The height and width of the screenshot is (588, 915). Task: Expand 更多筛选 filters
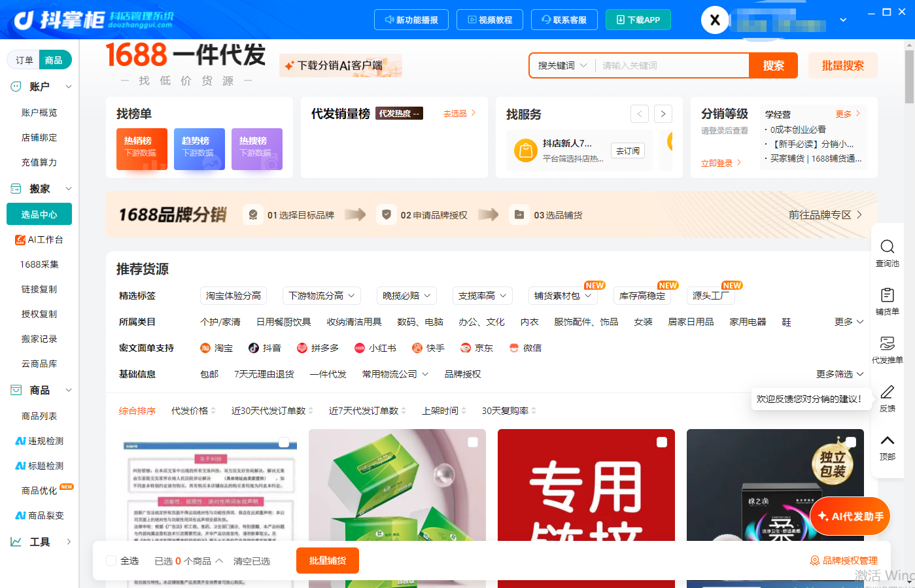click(840, 374)
